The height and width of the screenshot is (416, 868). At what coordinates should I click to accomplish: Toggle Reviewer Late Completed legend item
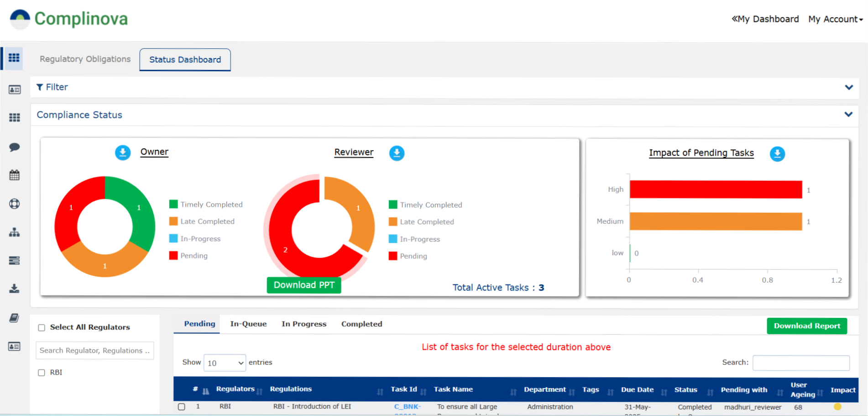pos(421,221)
